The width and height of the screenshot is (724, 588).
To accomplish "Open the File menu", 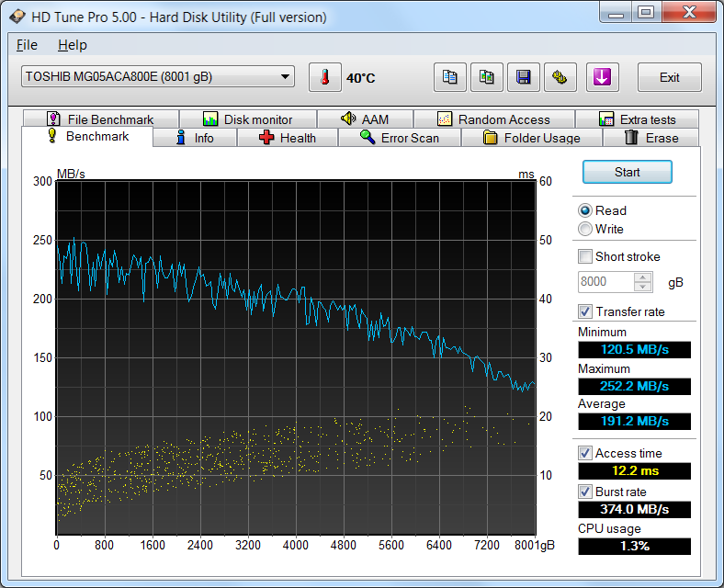I will point(27,45).
